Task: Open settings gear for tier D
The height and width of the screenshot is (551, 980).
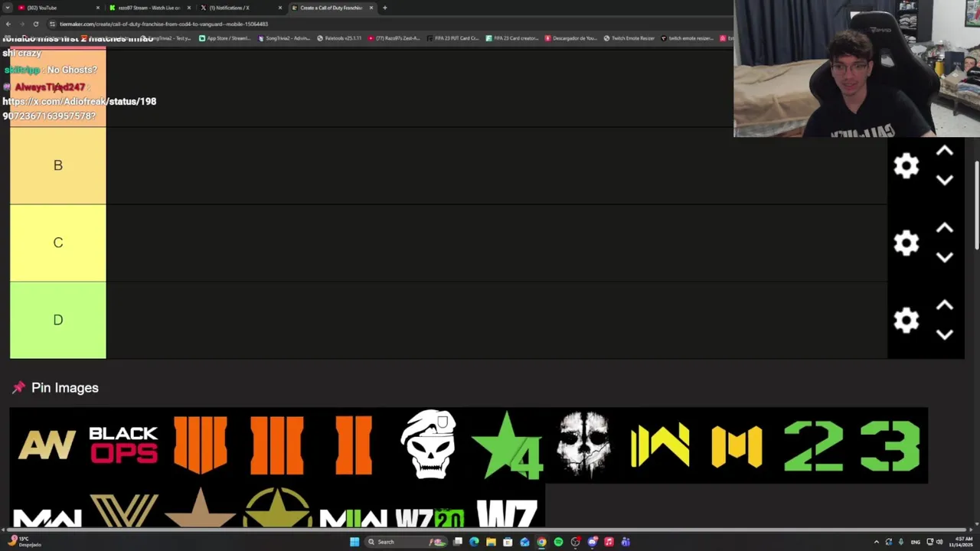Action: pyautogui.click(x=906, y=320)
